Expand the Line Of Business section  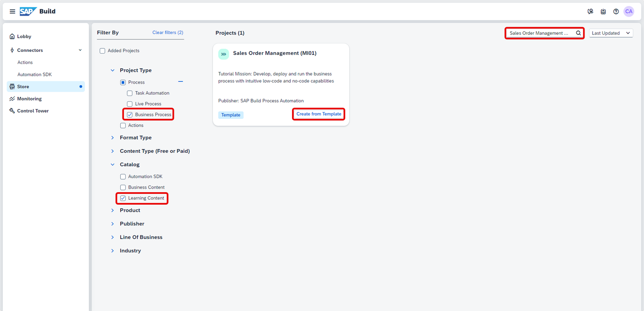[113, 237]
